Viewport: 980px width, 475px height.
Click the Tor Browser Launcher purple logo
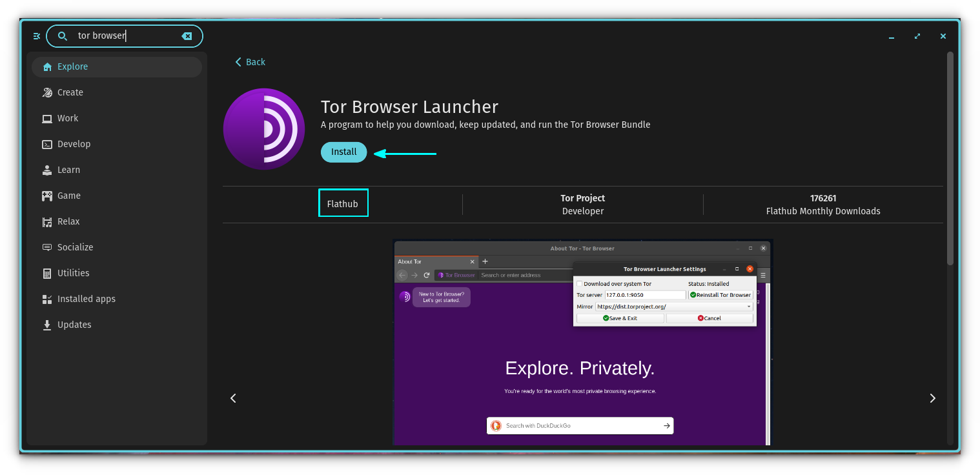tap(264, 129)
